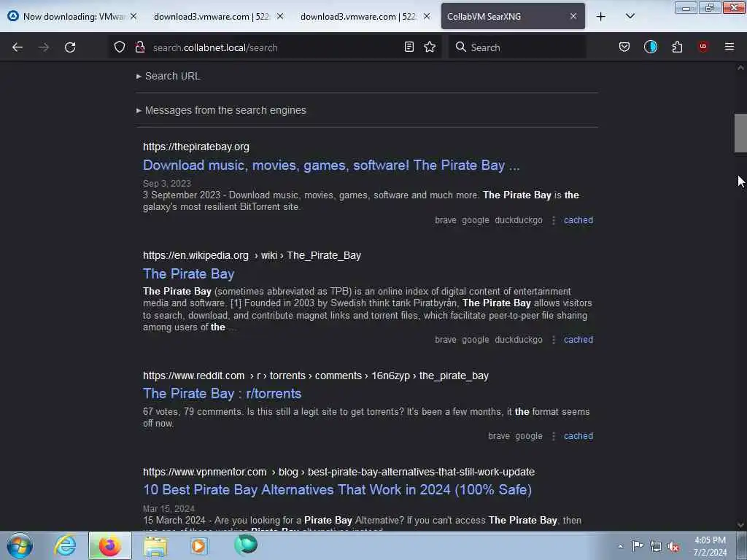747x560 pixels.
Task: Open 'The Pirate Bay' Wikipedia result link
Action: tap(189, 274)
